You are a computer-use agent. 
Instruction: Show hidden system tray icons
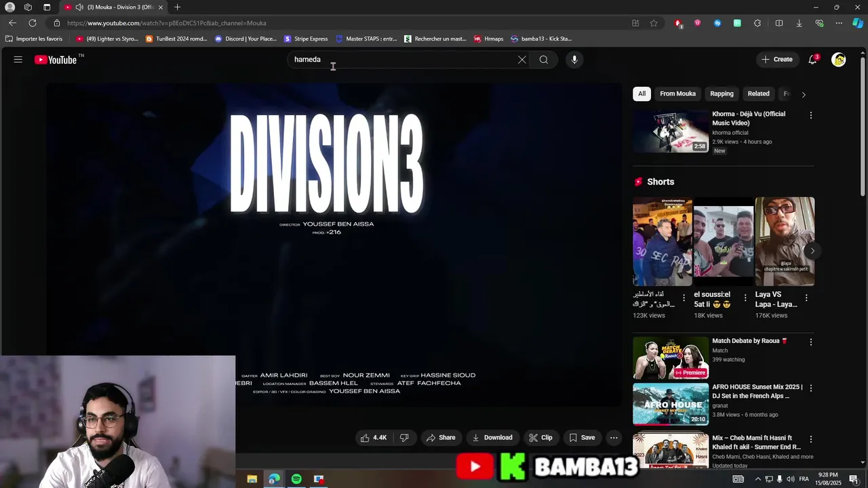point(757,479)
